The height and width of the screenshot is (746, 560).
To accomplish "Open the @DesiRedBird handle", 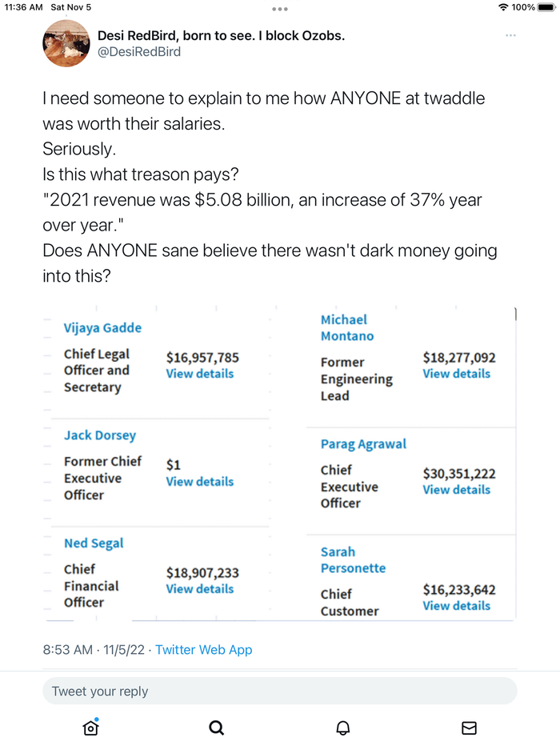I will coord(138,52).
